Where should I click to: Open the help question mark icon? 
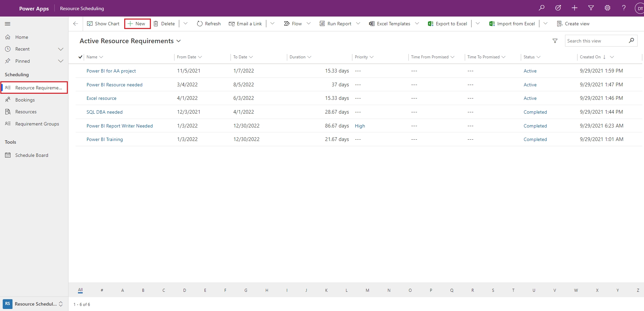(624, 8)
